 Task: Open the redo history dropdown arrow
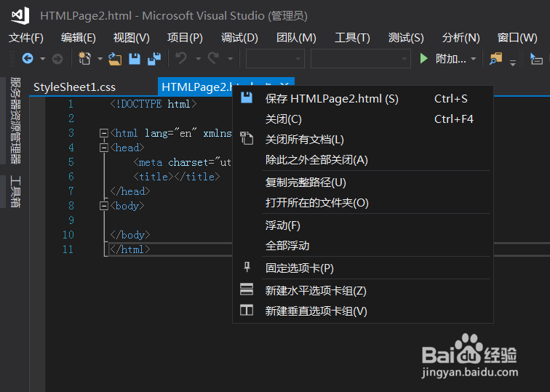click(231, 59)
